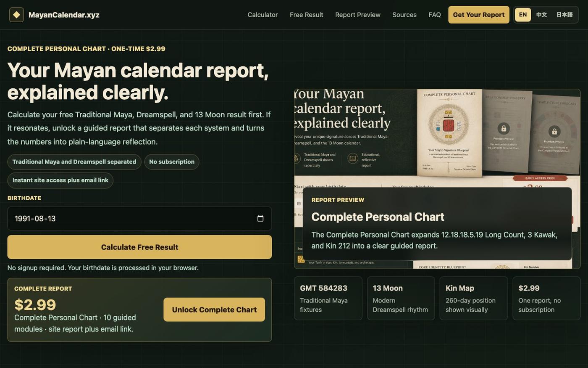Focus the birthdate field showing 1991-08-13
Screen dimensions: 588x368
[139, 219]
